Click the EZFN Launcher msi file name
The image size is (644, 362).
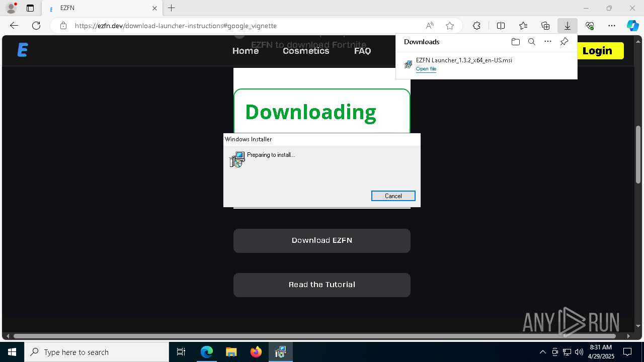464,60
